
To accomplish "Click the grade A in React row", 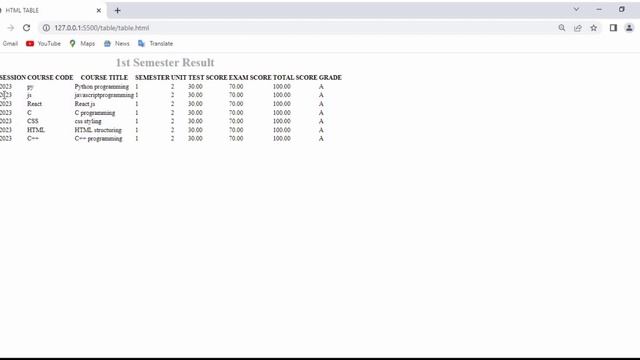I will [321, 104].
